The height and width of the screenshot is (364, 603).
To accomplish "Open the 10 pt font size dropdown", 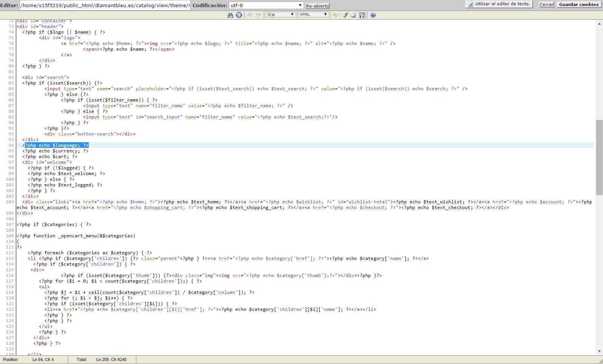I will tap(280, 15).
